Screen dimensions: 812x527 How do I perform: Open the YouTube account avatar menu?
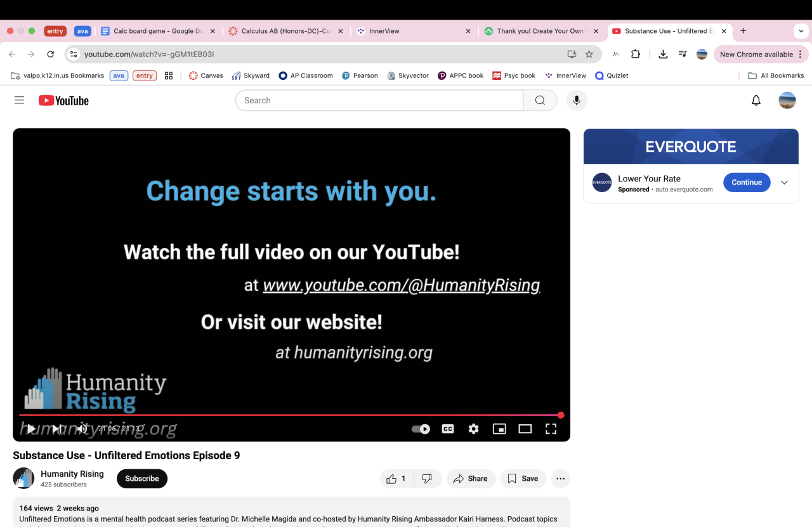click(x=787, y=100)
